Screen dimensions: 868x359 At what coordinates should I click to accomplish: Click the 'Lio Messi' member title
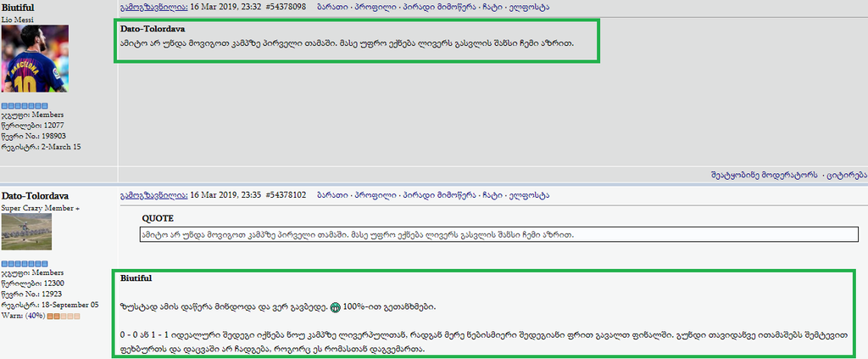point(17,20)
